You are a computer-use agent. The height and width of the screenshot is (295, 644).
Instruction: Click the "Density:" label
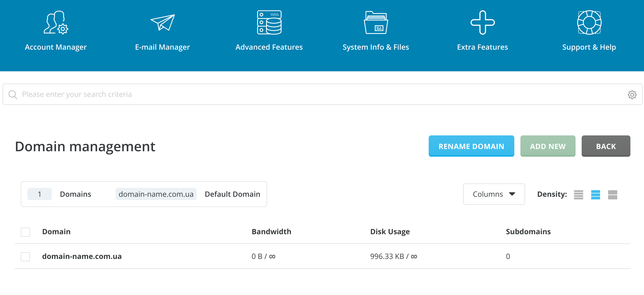[x=552, y=194]
